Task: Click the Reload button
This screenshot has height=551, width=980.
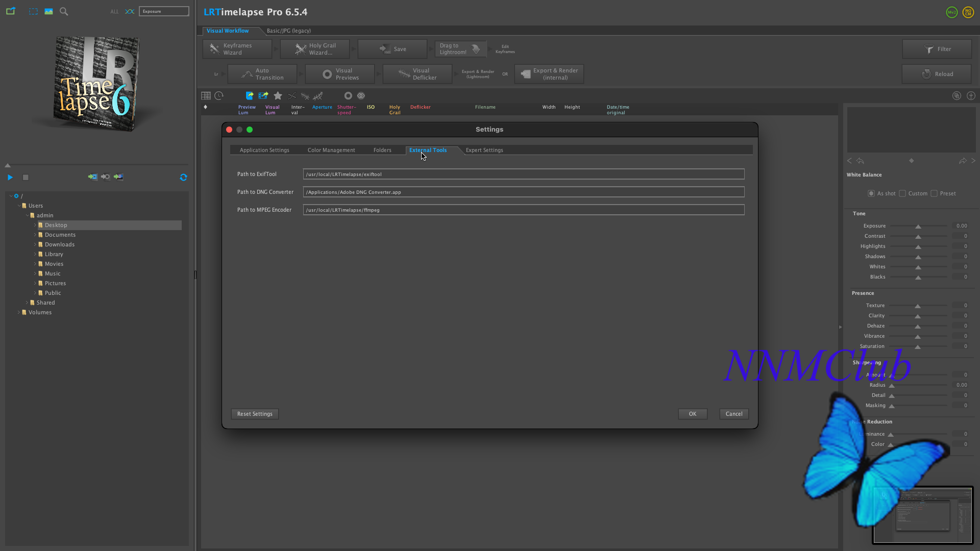Action: [x=937, y=74]
